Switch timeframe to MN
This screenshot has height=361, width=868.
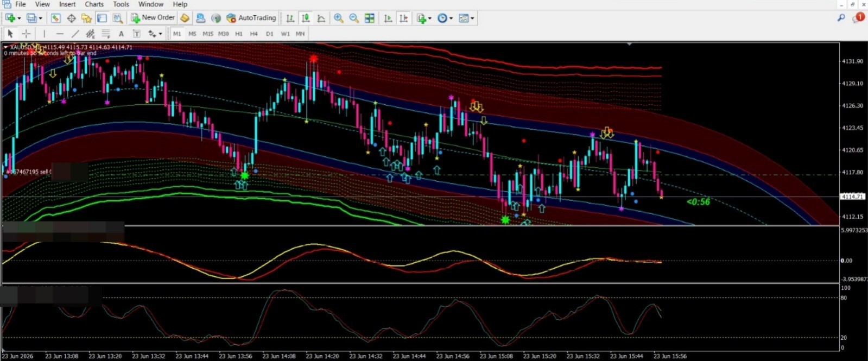point(300,34)
